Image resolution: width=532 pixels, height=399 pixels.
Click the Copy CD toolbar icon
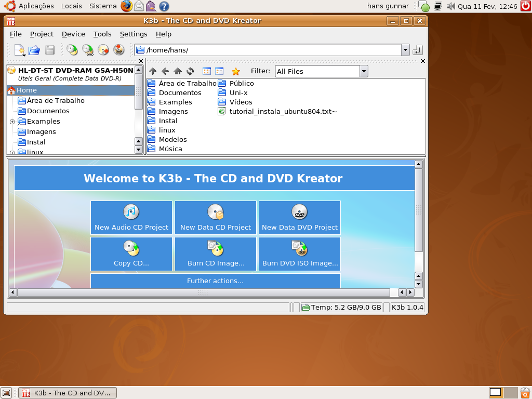click(72, 50)
